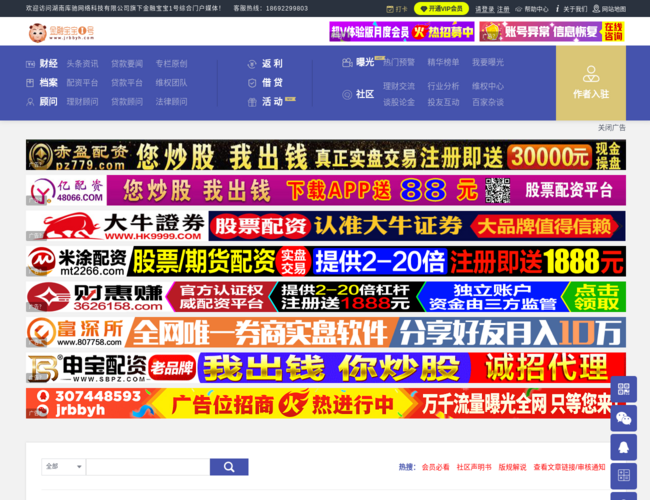This screenshot has height=500, width=650.
Task: Open 维权中心 community link
Action: 488,86
